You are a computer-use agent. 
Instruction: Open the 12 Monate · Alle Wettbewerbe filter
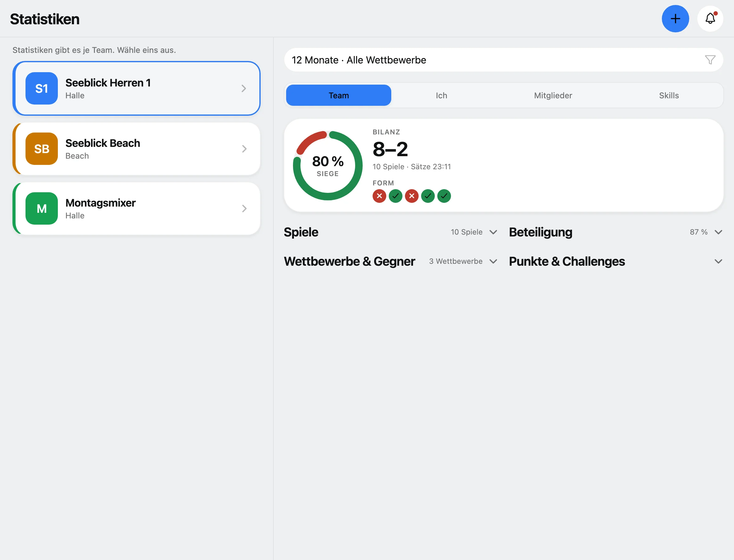(x=504, y=60)
